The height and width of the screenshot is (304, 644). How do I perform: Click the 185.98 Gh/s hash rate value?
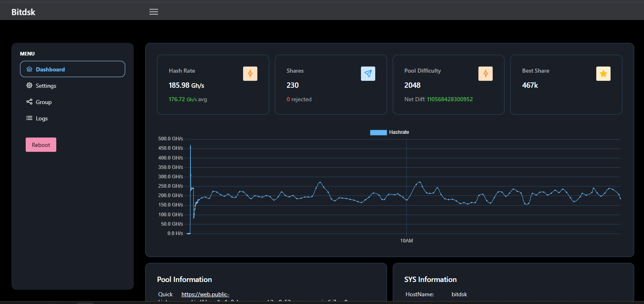(x=186, y=85)
